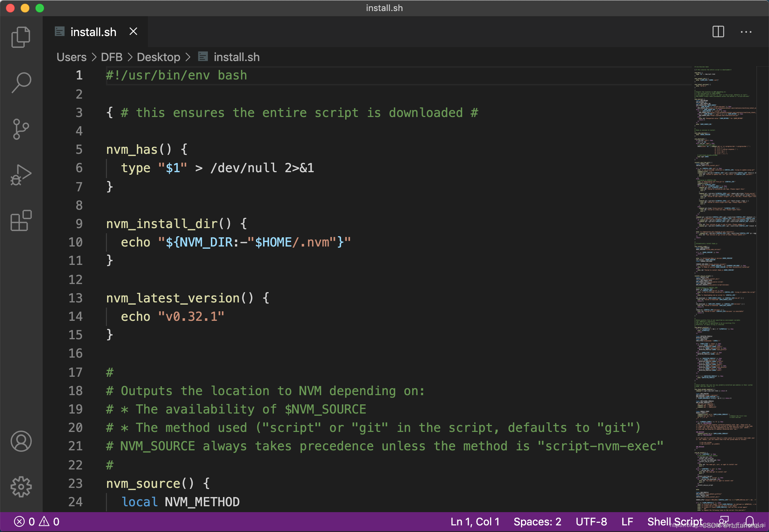Click line number 23 in gutter
The width and height of the screenshot is (769, 532).
tap(75, 483)
